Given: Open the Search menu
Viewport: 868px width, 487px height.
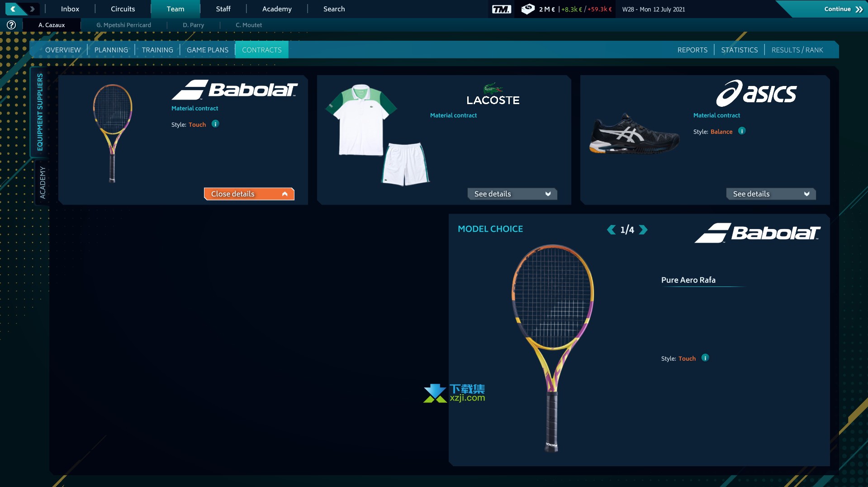Looking at the screenshot, I should coord(334,9).
